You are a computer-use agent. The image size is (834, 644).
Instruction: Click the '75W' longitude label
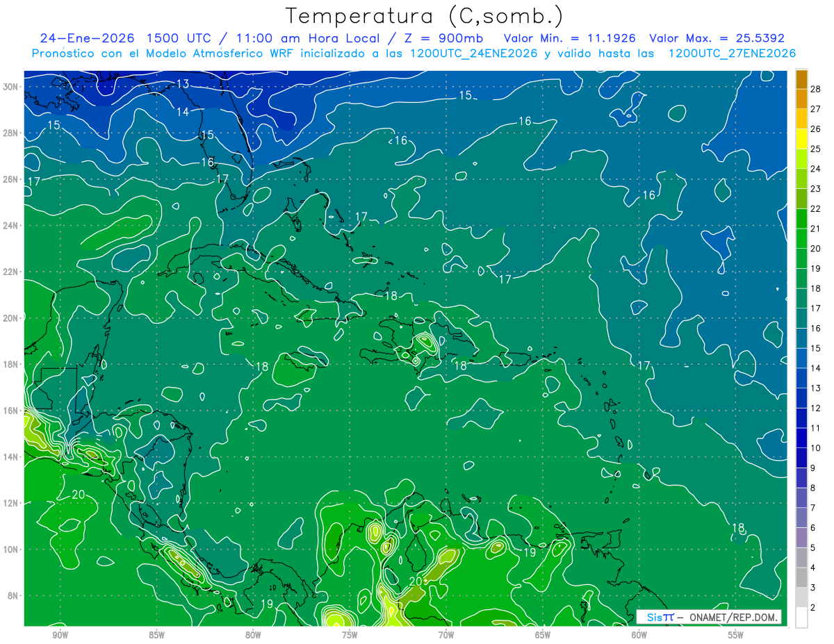coord(350,635)
